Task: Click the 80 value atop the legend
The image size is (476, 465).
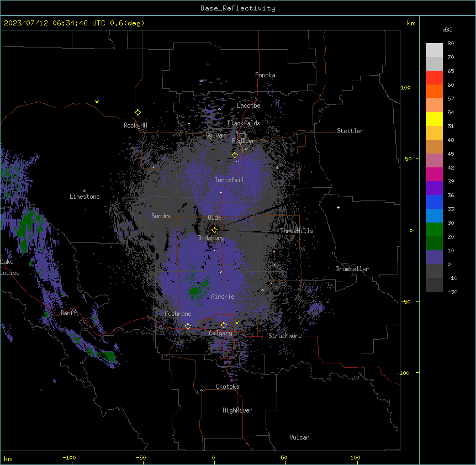Action: [x=451, y=43]
